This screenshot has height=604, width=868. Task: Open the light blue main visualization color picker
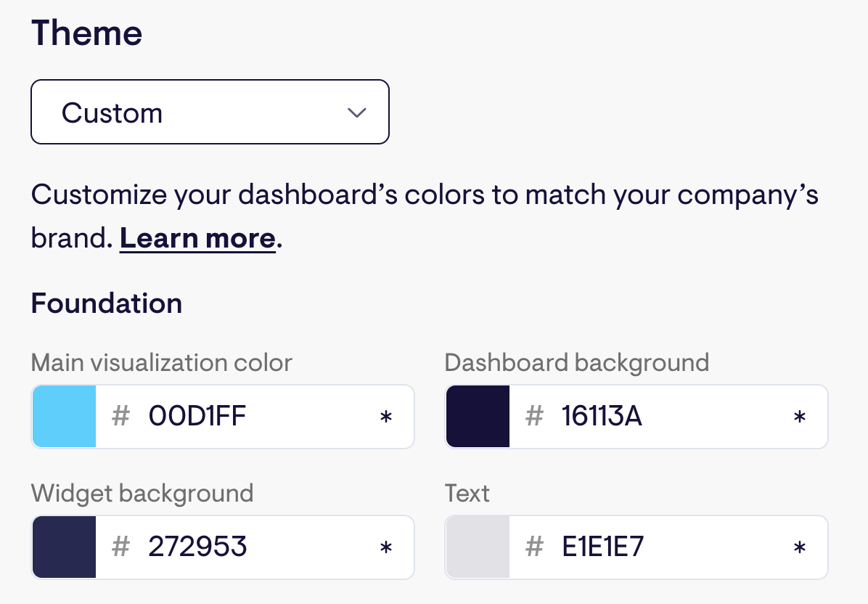63,416
